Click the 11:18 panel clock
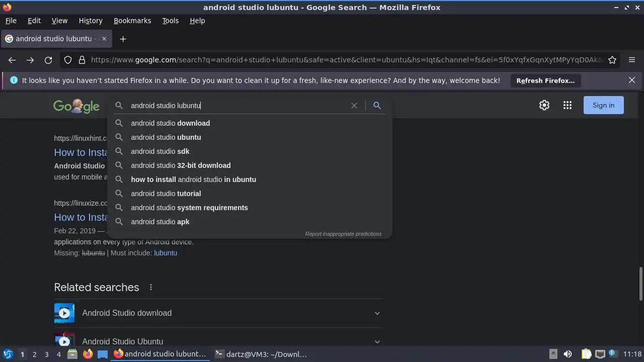The width and height of the screenshot is (644, 362). click(632, 354)
